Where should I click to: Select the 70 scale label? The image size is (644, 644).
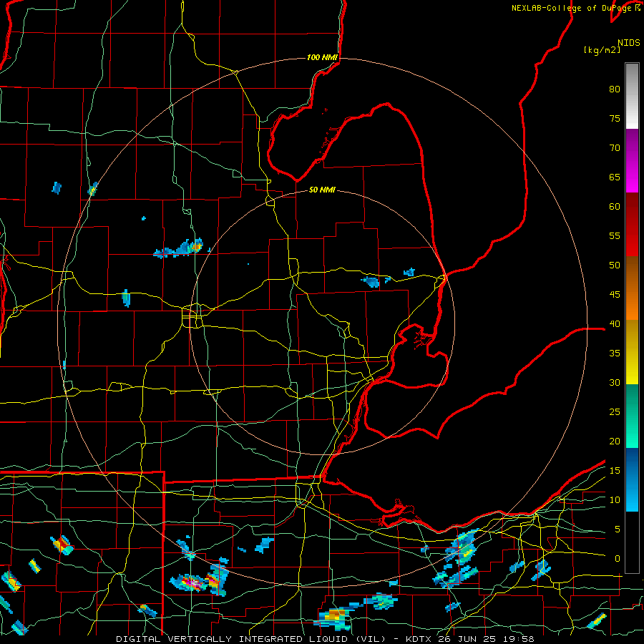pyautogui.click(x=615, y=148)
